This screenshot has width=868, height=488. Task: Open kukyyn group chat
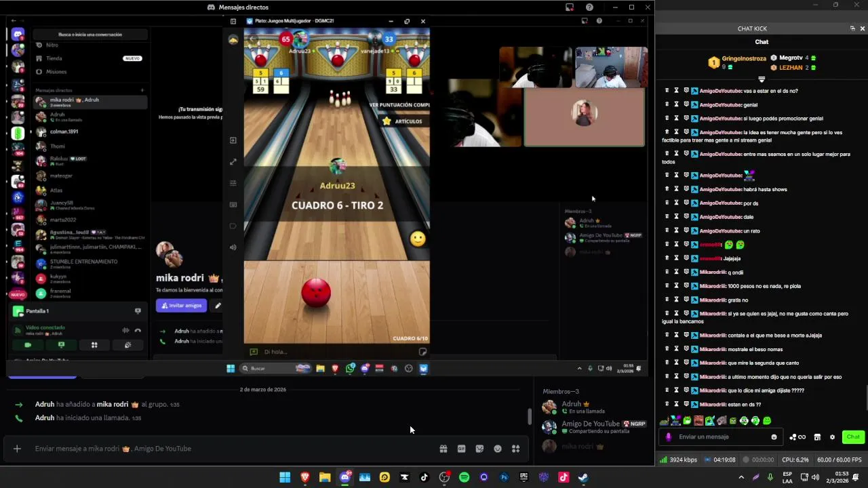pyautogui.click(x=90, y=279)
